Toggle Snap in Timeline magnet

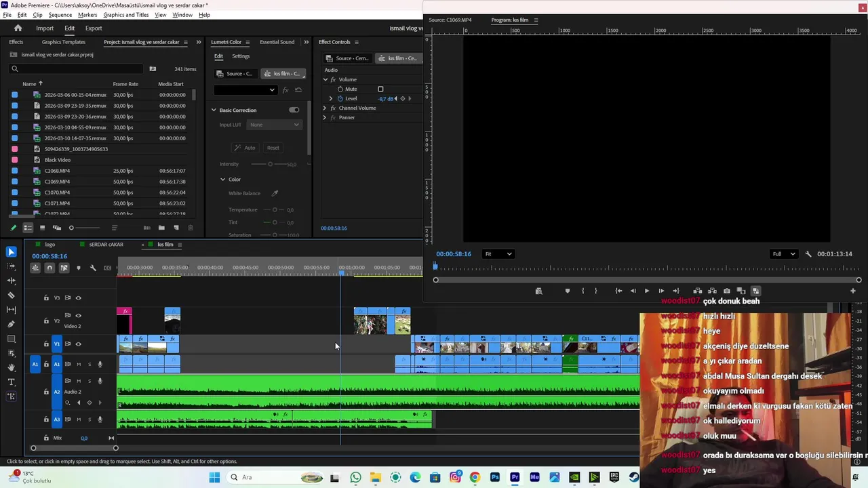(50, 268)
